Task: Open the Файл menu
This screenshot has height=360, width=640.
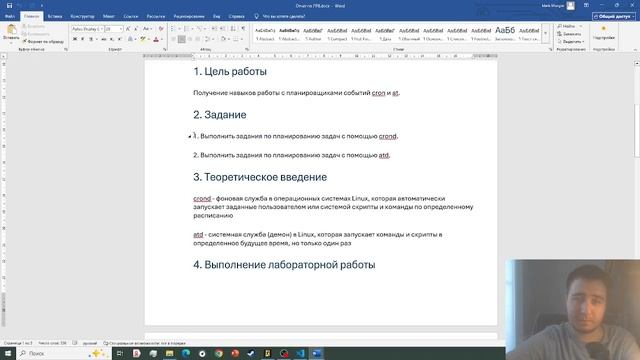Action: pos(10,16)
